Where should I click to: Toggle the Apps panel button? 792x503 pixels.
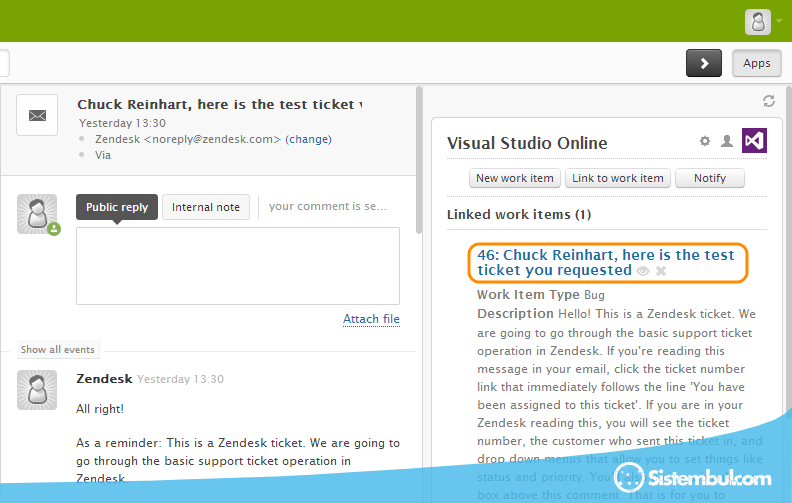[x=757, y=63]
